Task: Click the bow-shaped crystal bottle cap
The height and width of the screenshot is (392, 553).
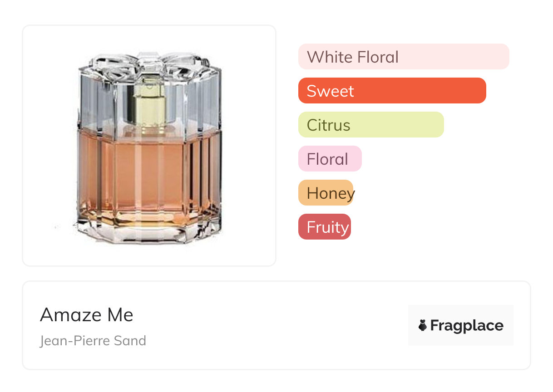Action: click(x=149, y=62)
